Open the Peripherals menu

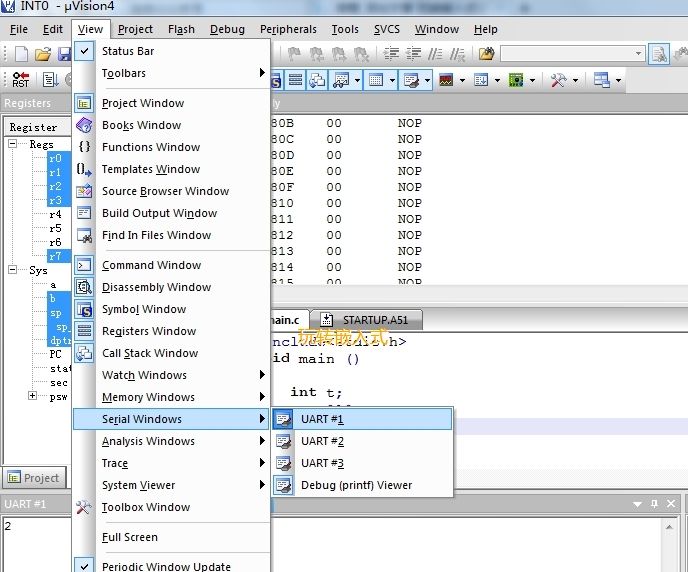288,29
